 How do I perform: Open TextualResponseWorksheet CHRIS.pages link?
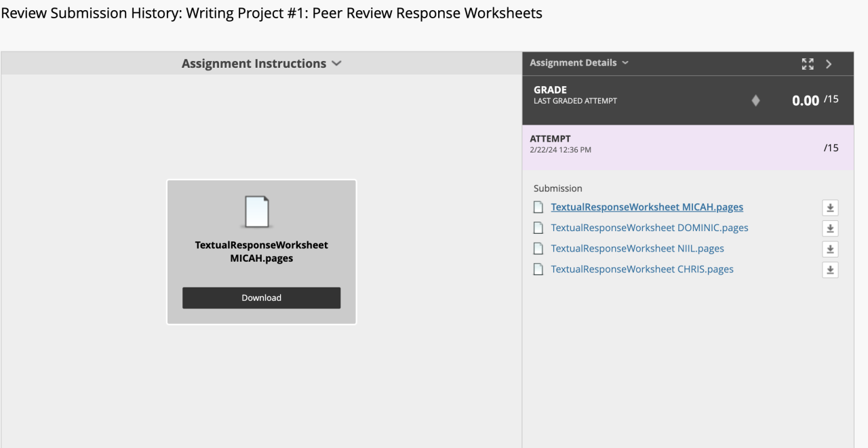click(642, 269)
